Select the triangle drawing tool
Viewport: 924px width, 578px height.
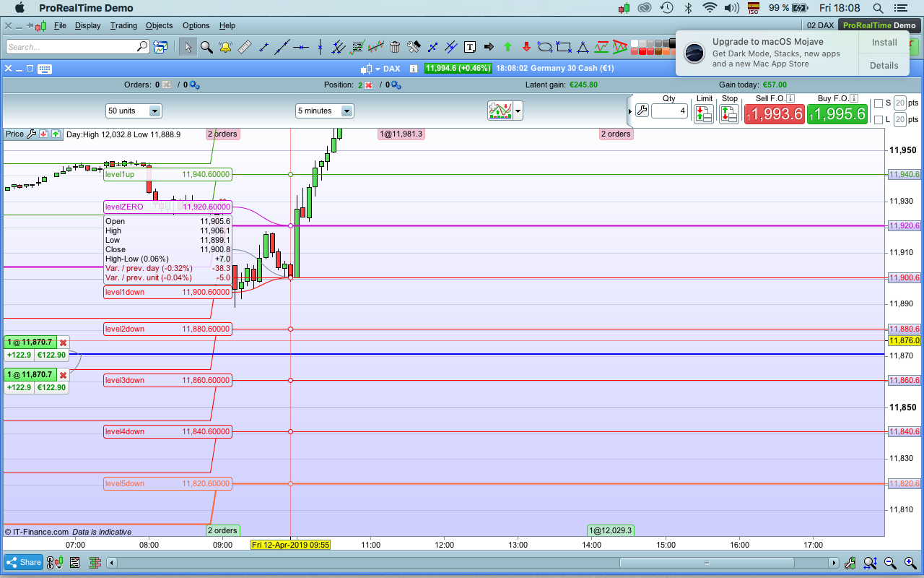(x=583, y=47)
